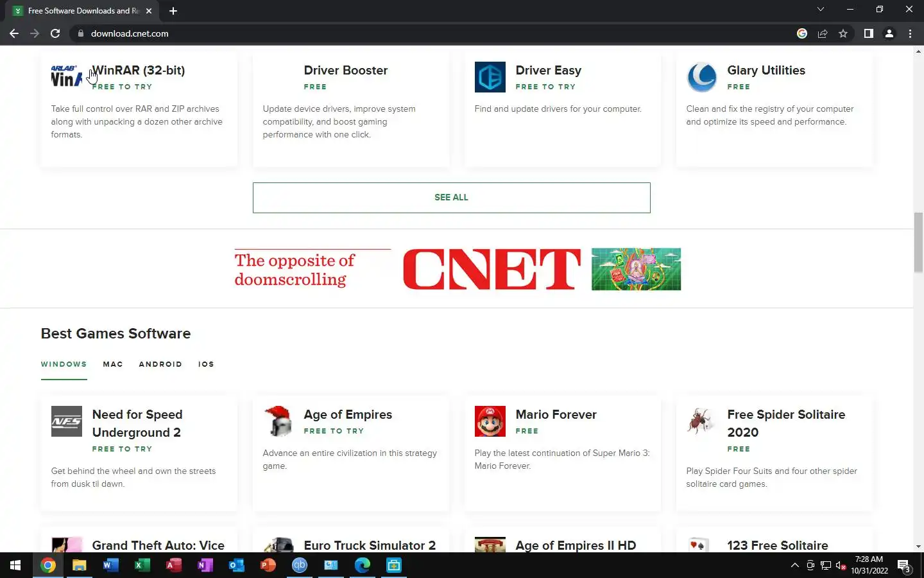924x578 pixels.
Task: Open Need for Speed Underground 2 link
Action: (137, 424)
